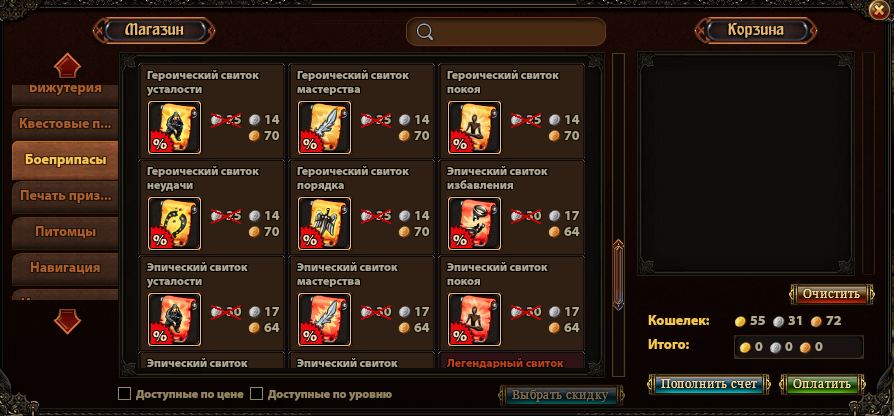Open the Навигация category tab
Screen dimensions: 894x416
pyautogui.click(x=65, y=268)
